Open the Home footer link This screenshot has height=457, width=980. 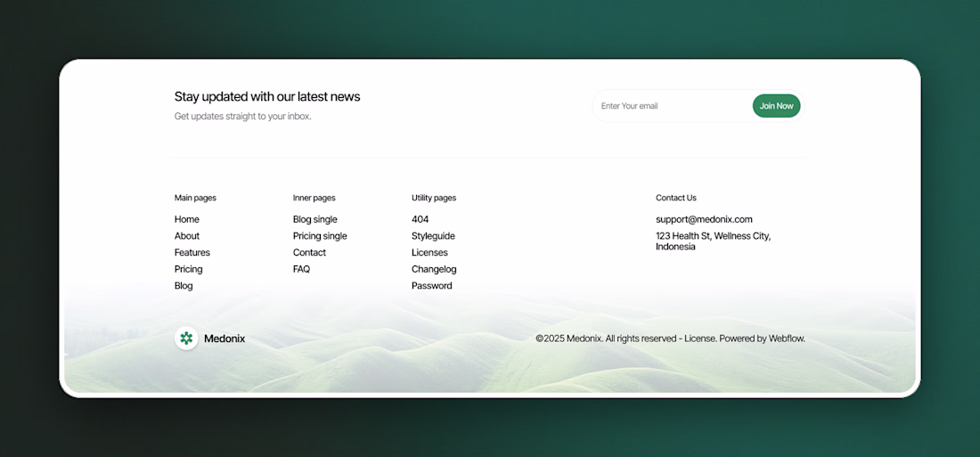(x=187, y=219)
